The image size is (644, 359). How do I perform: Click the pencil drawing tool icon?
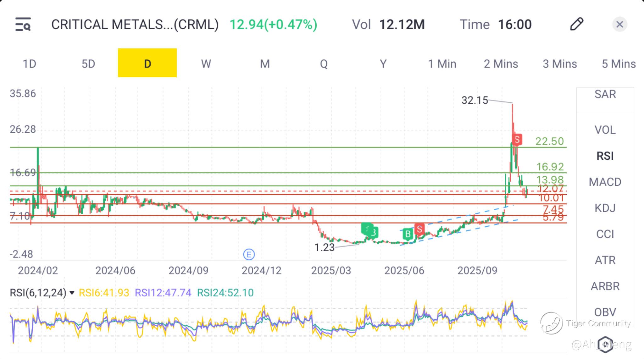[576, 24]
